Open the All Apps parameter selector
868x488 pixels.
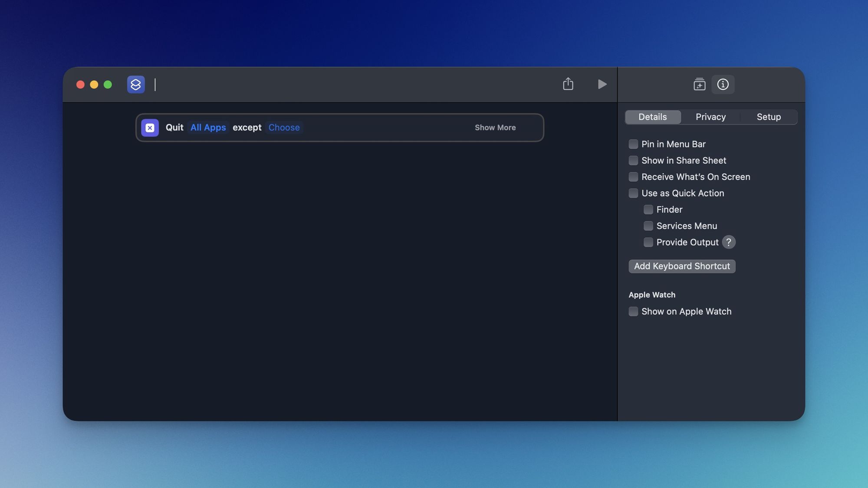[x=208, y=128]
